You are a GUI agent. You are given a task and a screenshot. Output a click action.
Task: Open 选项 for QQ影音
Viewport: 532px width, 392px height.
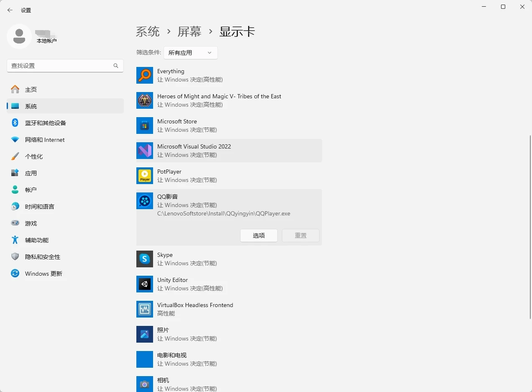coord(259,236)
